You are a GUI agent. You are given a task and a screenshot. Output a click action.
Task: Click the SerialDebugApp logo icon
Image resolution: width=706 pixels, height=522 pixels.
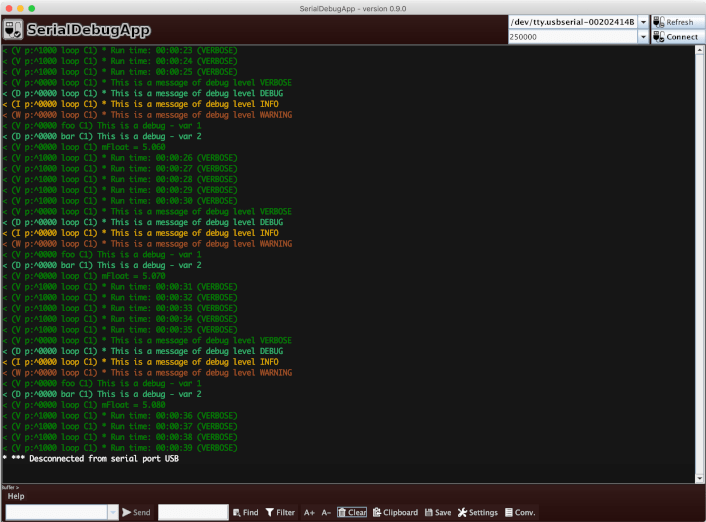tap(13, 29)
